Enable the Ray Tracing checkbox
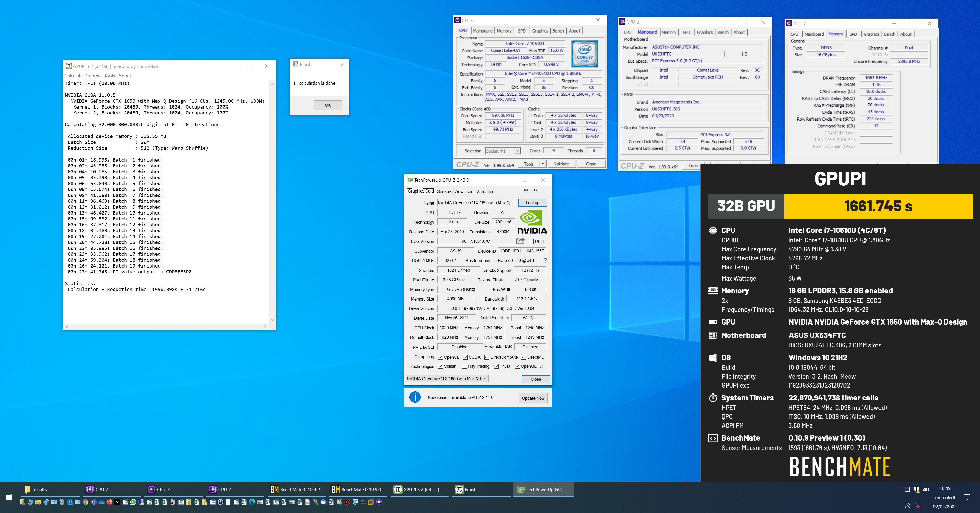980x513 pixels. [x=464, y=366]
